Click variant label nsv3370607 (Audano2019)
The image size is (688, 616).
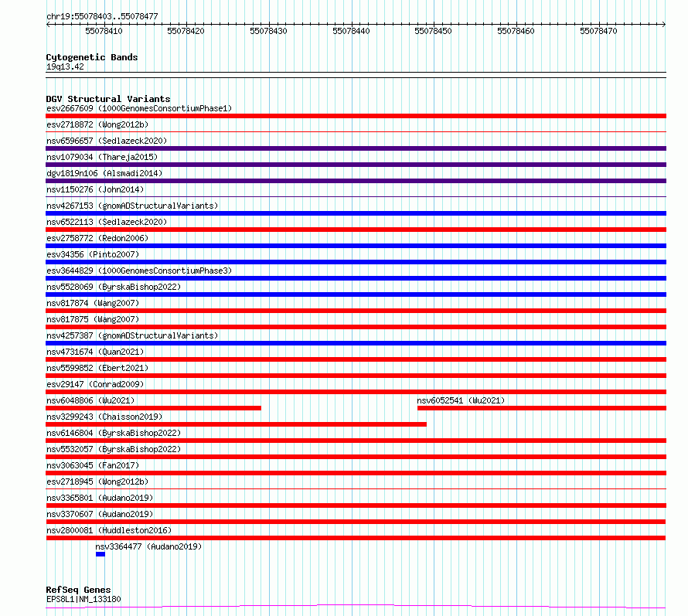(100, 514)
